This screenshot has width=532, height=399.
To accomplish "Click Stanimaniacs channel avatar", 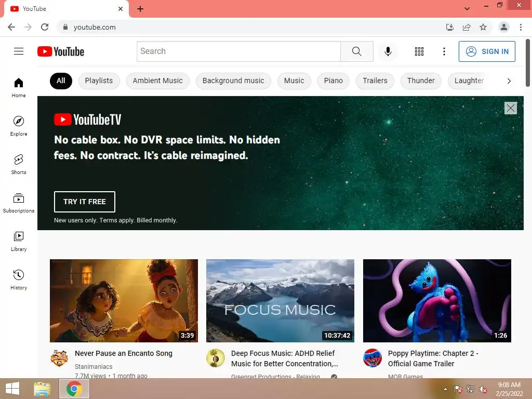I will [59, 358].
